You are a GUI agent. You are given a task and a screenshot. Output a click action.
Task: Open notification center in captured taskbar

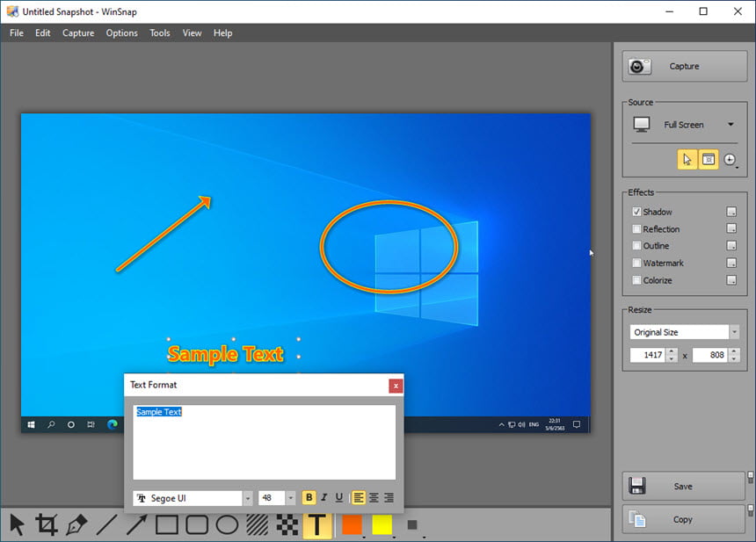(577, 424)
